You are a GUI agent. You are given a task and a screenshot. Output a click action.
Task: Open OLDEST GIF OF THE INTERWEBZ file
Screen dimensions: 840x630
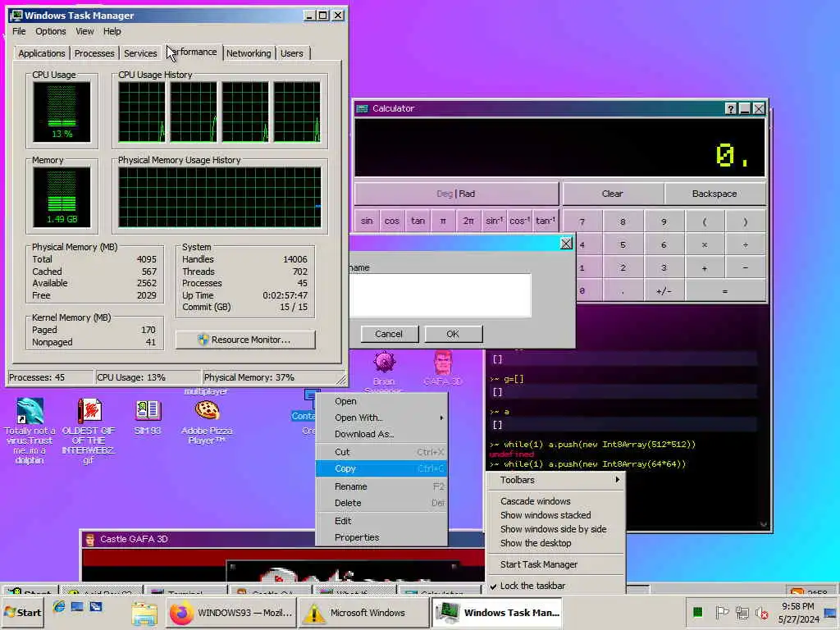89,412
